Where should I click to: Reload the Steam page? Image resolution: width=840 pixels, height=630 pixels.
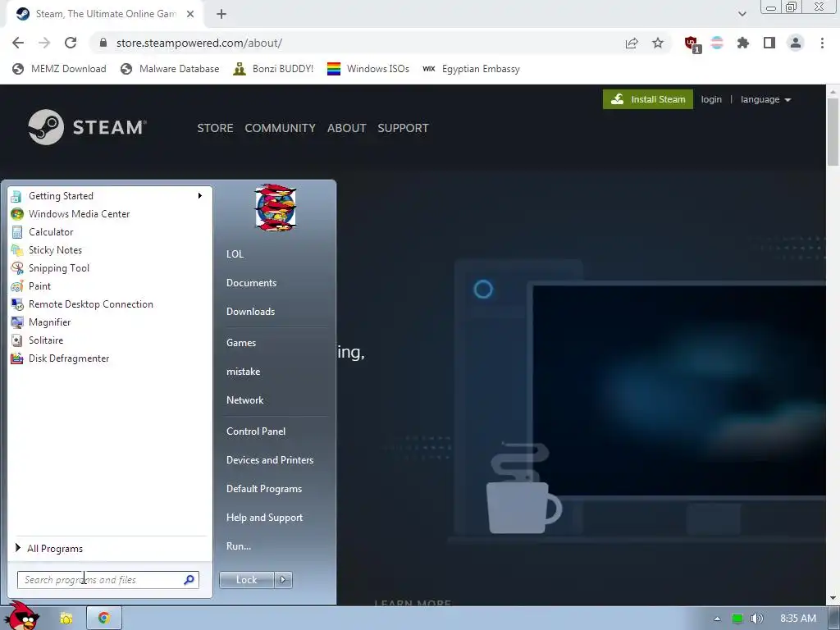pyautogui.click(x=71, y=43)
